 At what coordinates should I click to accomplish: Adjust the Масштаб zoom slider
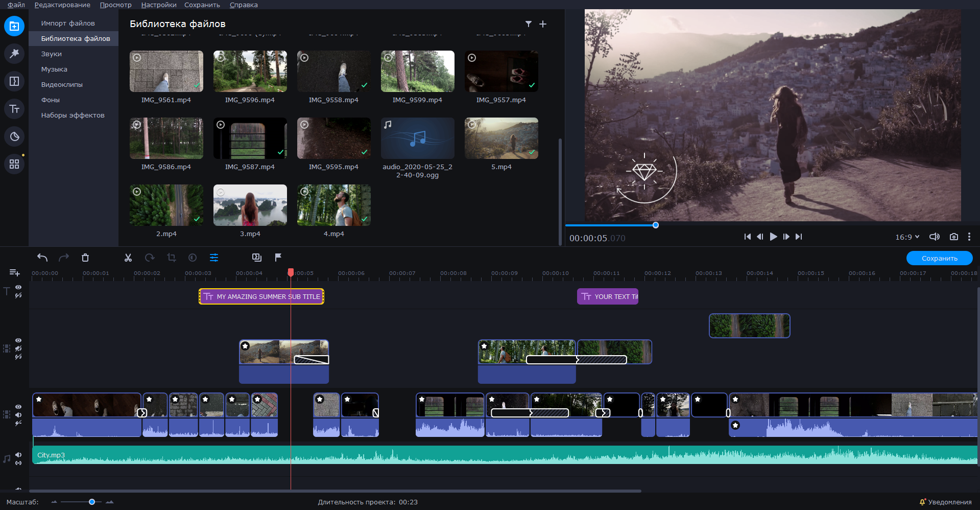pos(92,502)
